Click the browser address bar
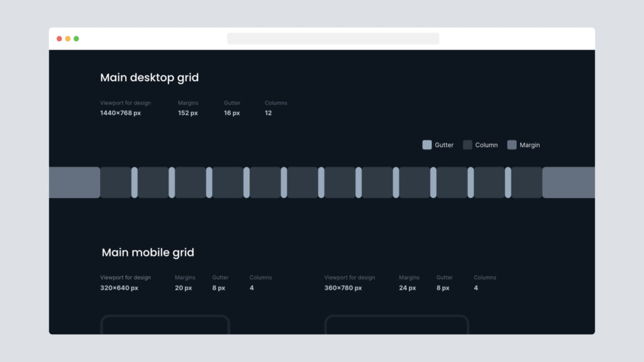 coord(333,39)
